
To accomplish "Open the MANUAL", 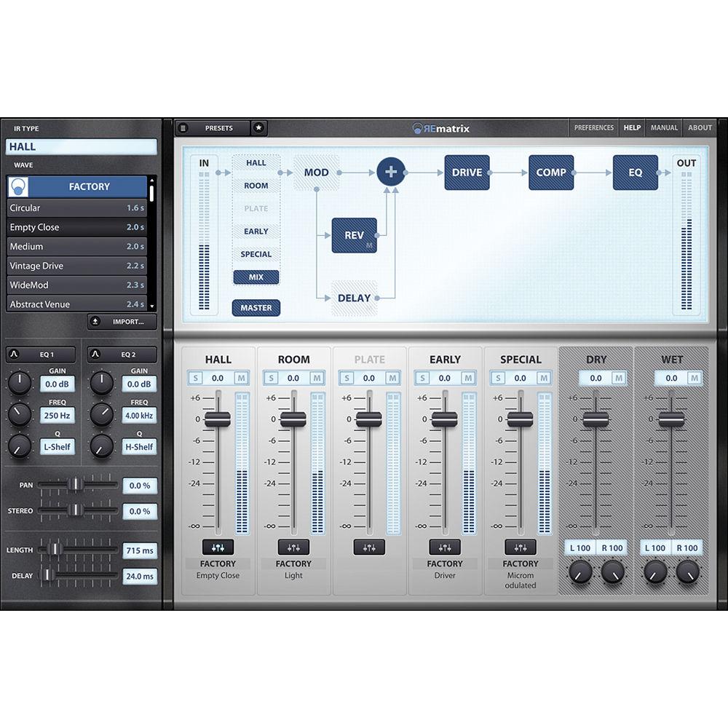I will (x=663, y=127).
